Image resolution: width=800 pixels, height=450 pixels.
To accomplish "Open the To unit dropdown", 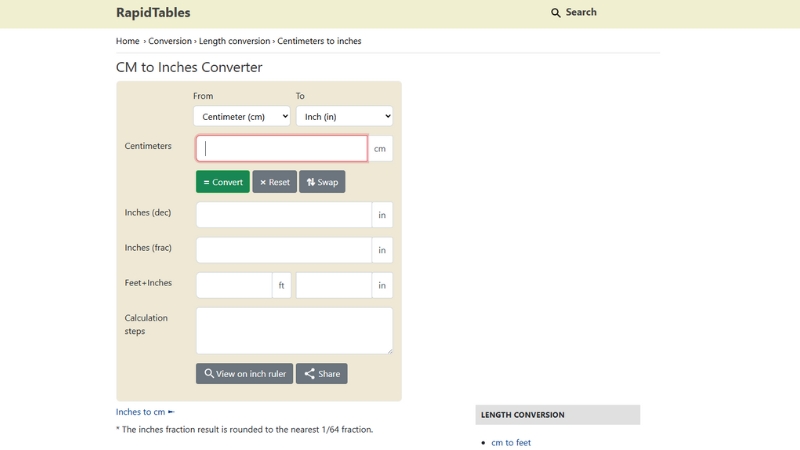I will pos(344,116).
